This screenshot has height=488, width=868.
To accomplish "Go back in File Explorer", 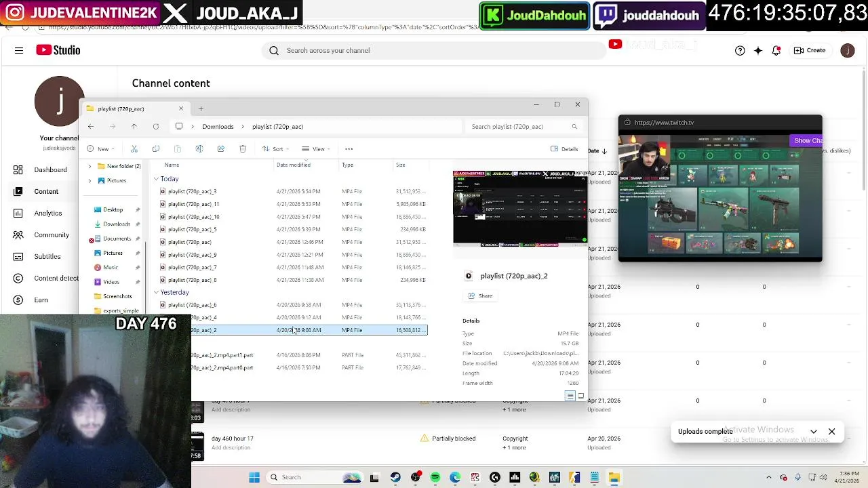I will coord(91,126).
